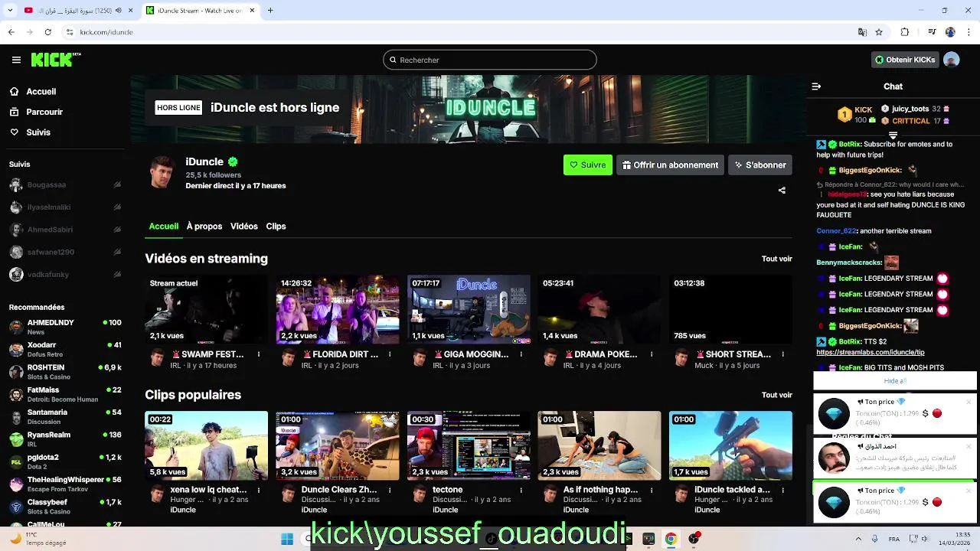Open the Accueil sidebar item
Screen dimensions: 980x551
pyautogui.click(x=41, y=91)
